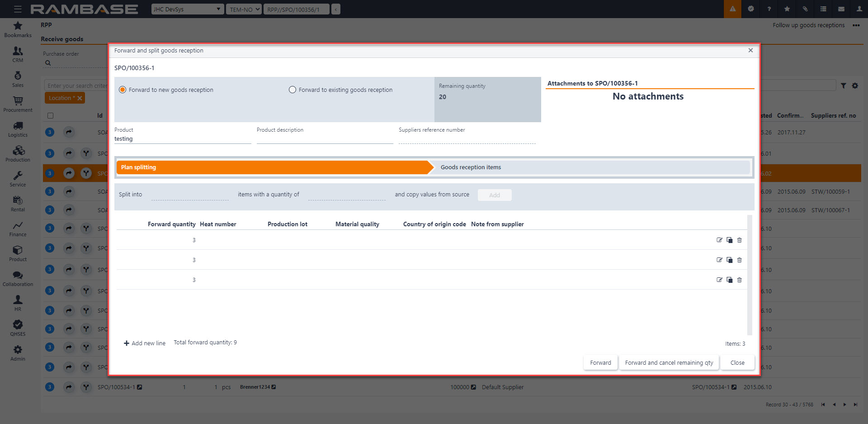Click Add new line link
The width and height of the screenshot is (868, 424).
click(x=145, y=343)
